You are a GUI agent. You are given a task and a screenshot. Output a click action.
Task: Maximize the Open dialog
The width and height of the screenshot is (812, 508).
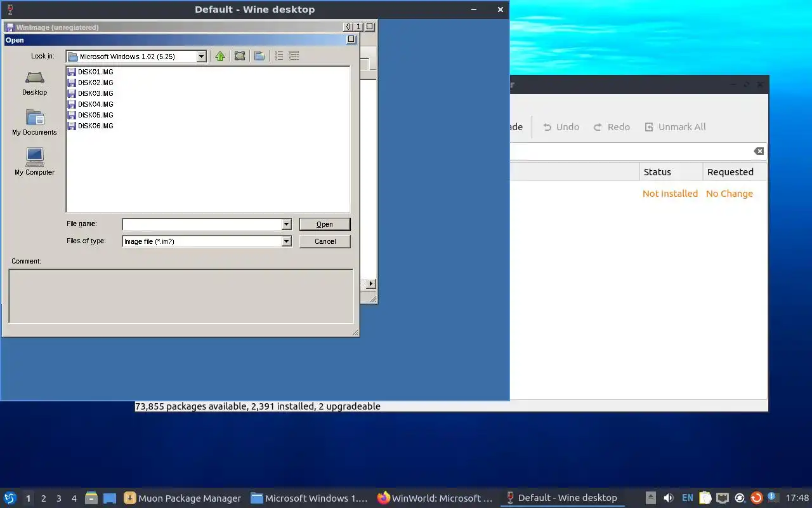click(351, 39)
